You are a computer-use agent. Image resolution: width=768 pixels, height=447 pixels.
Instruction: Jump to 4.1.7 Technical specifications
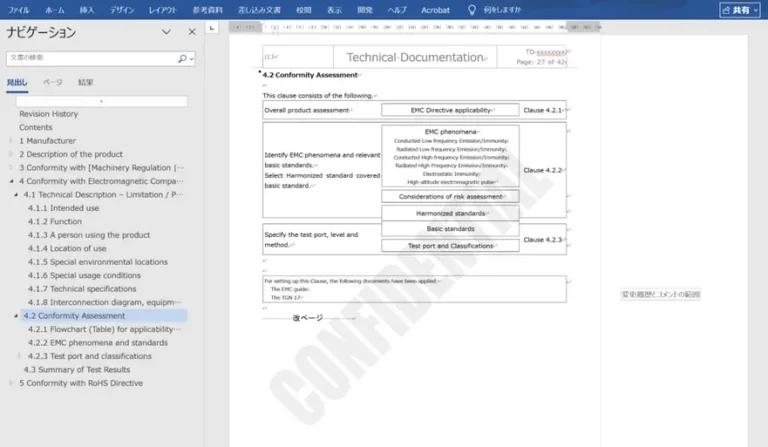pyautogui.click(x=82, y=289)
